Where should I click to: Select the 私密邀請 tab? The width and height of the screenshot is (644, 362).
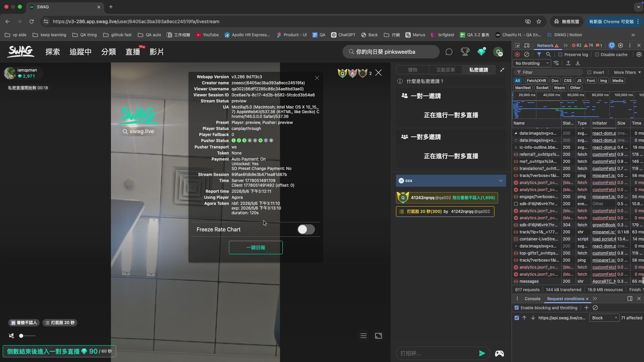[479, 70]
